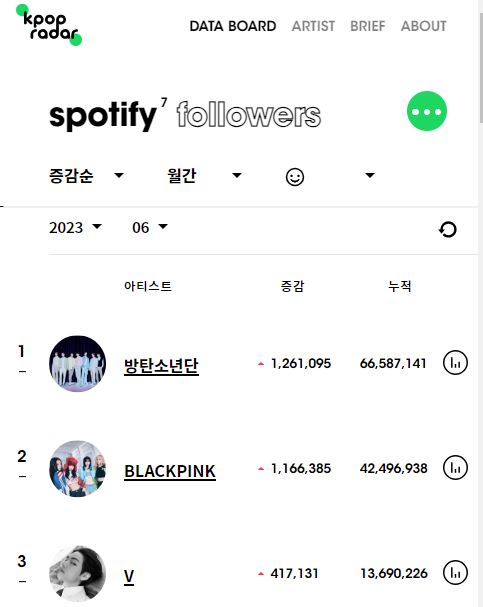Open the 방탄소년단 artist link
Screen dimensions: 483x607
coord(161,365)
